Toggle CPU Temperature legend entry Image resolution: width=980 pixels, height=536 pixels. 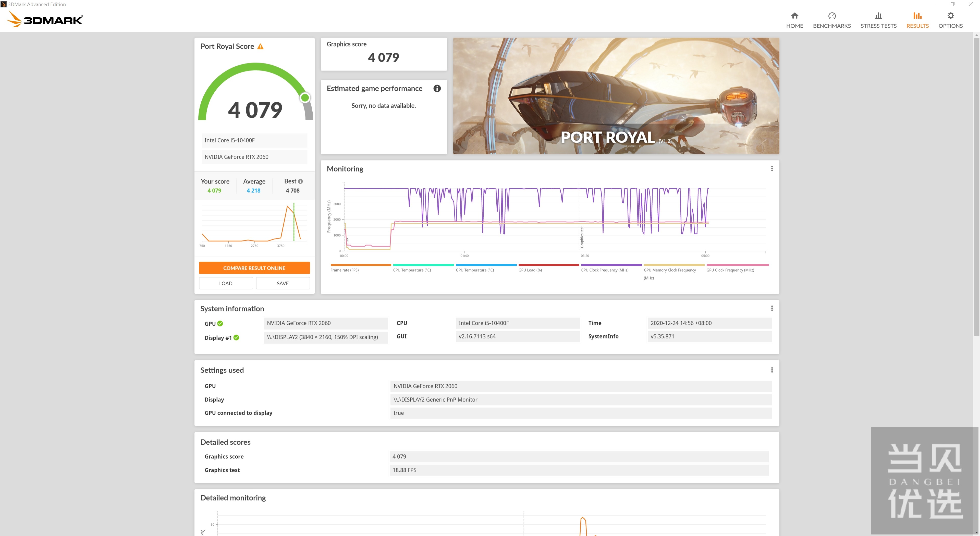tap(423, 268)
